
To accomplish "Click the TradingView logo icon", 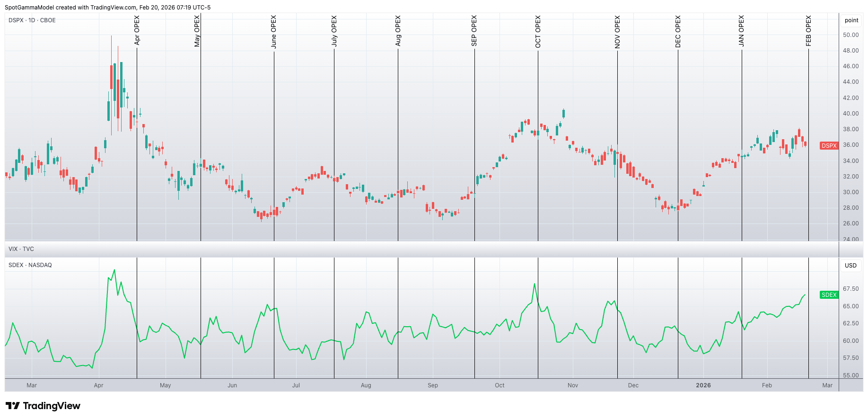I will (x=13, y=406).
